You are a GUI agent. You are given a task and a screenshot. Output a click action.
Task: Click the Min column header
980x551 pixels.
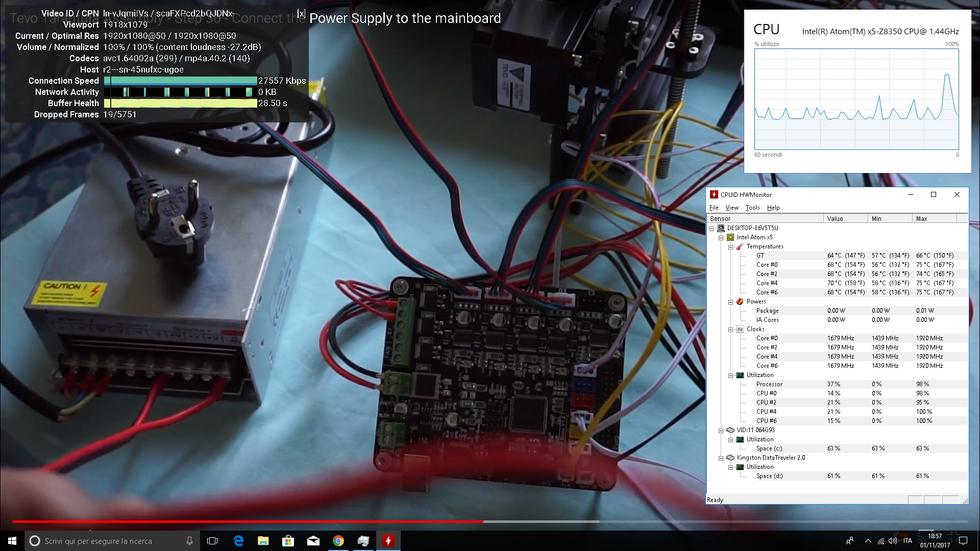[x=890, y=218]
